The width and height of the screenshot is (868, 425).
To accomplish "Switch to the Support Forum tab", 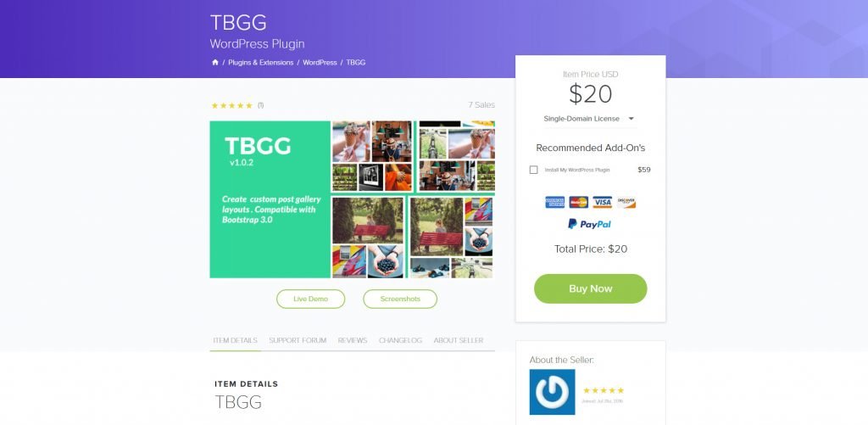I will pos(298,340).
